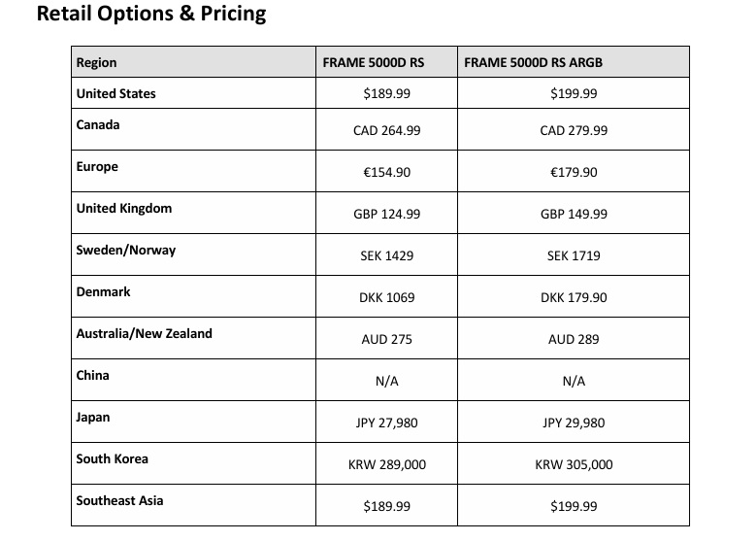
Task: Click the GBP 124.99 price cell
Action: [x=386, y=214]
